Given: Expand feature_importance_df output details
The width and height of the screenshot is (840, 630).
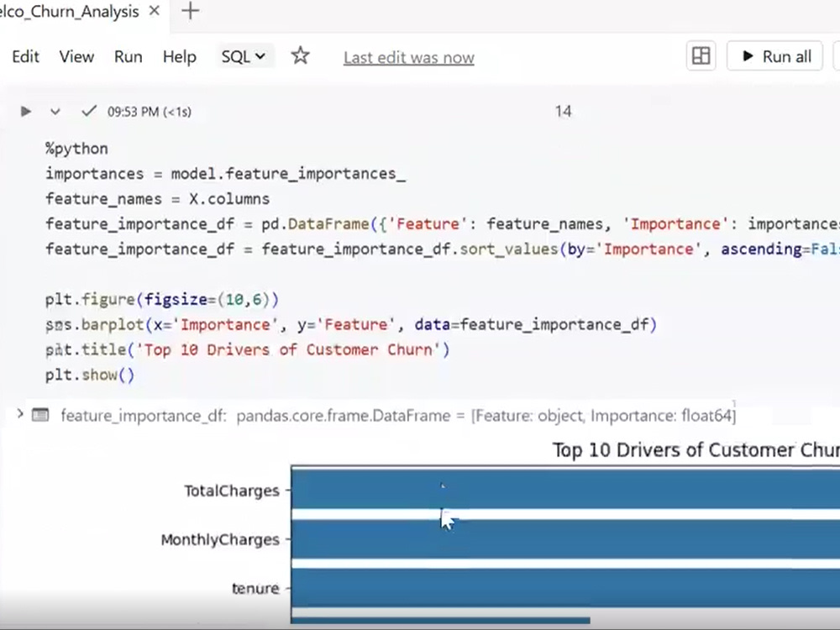Looking at the screenshot, I should pos(20,414).
